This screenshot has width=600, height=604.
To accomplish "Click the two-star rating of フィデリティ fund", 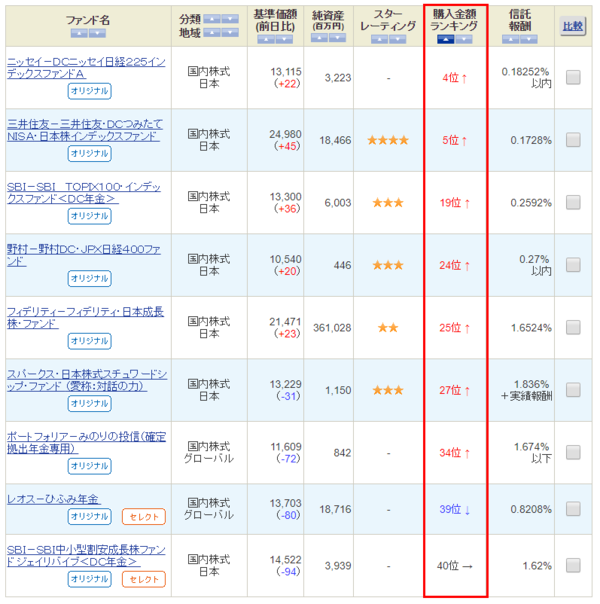I will pos(388,328).
